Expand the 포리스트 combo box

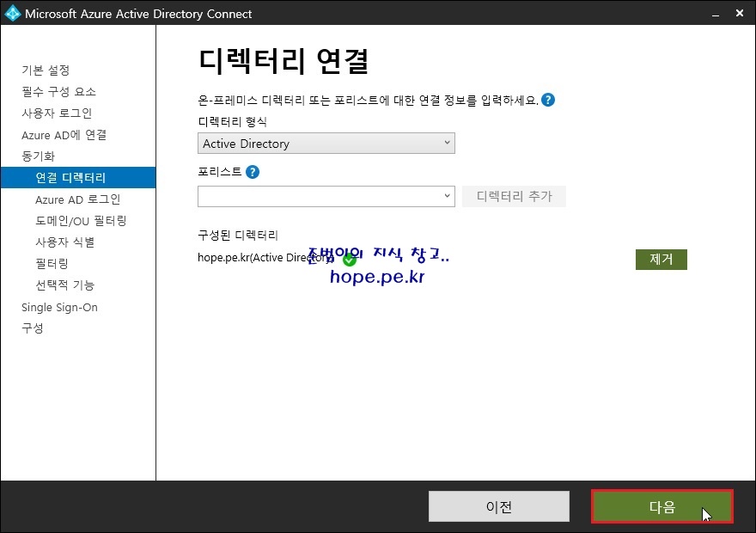(326, 196)
